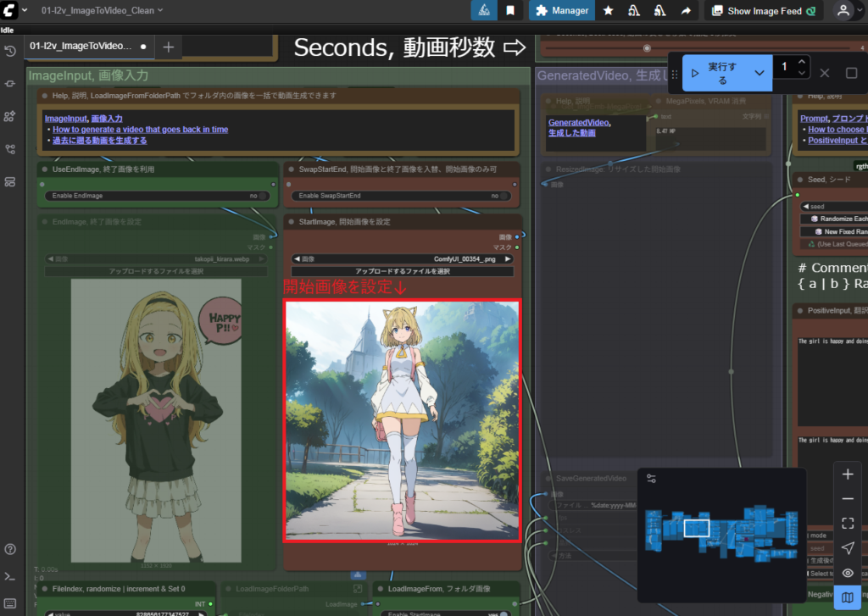868x616 pixels.
Task: Zoom in the canvas with plus icon
Action: pyautogui.click(x=848, y=474)
